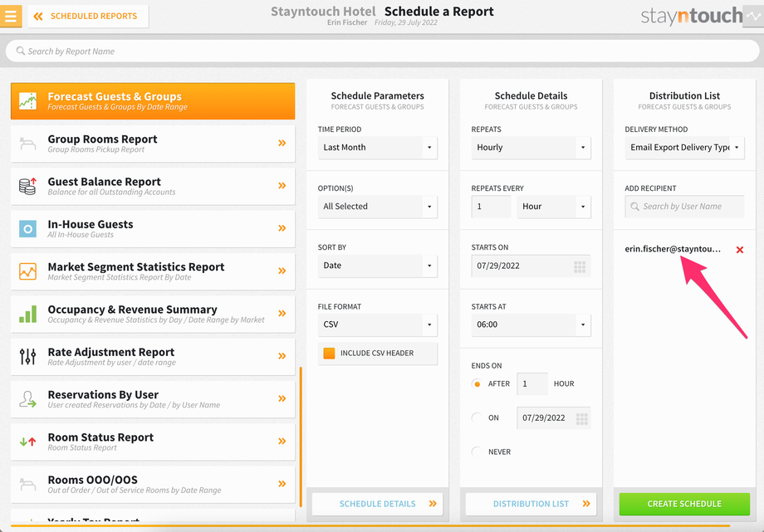Click the Group Rooms Report bed icon
Viewport: 764px width, 532px height.
click(27, 144)
